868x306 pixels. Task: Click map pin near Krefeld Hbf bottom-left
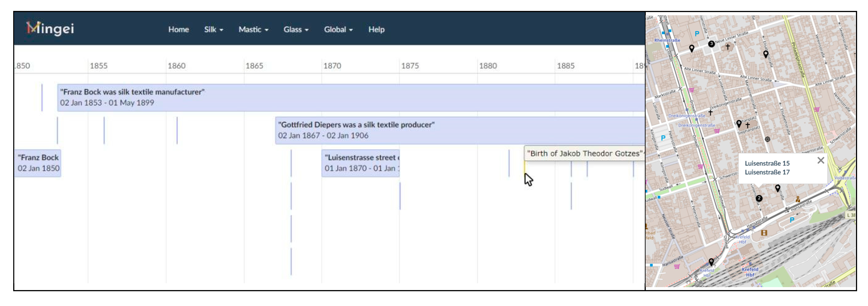pos(711,261)
